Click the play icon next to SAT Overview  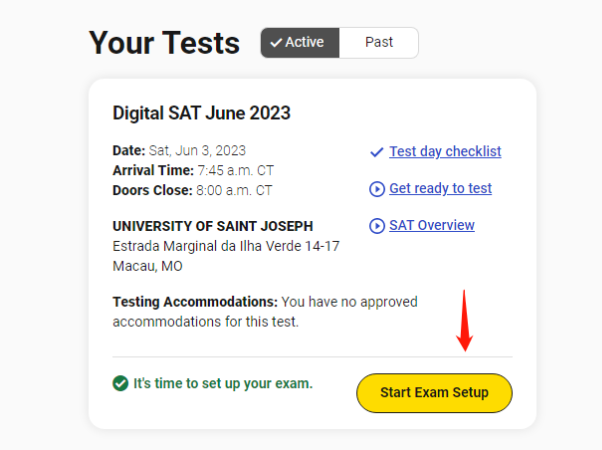[x=377, y=226]
